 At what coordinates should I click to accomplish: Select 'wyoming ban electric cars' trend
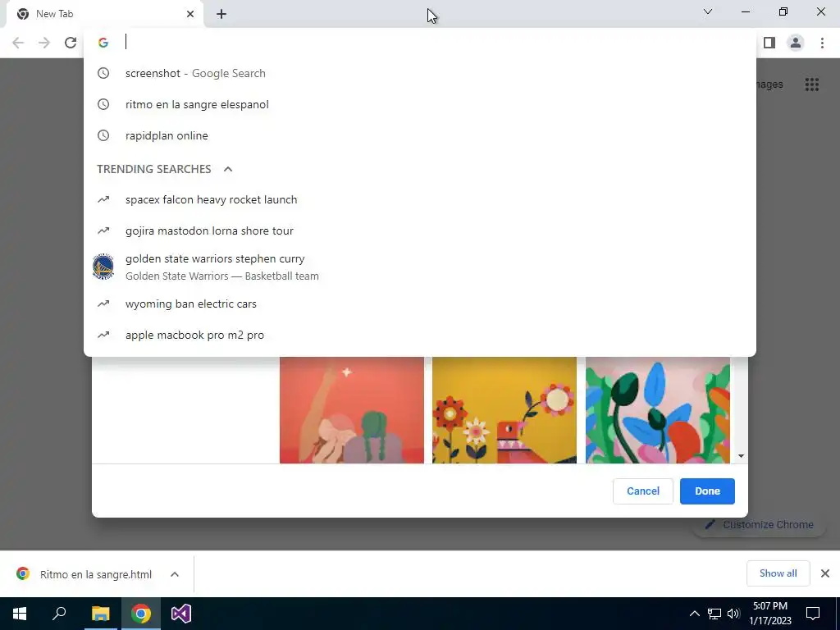pos(420,304)
